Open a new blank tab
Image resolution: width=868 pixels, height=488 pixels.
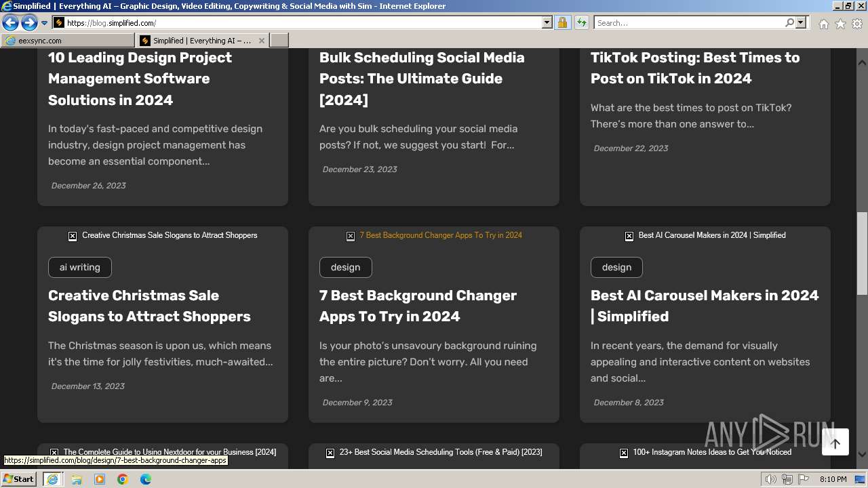coord(279,41)
